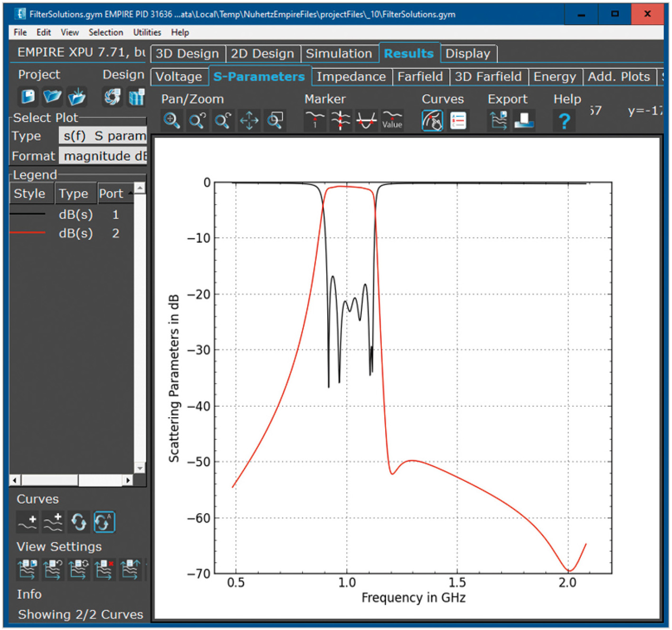The image size is (672, 630).
Task: Switch to the 3D Design tab
Action: coord(187,54)
